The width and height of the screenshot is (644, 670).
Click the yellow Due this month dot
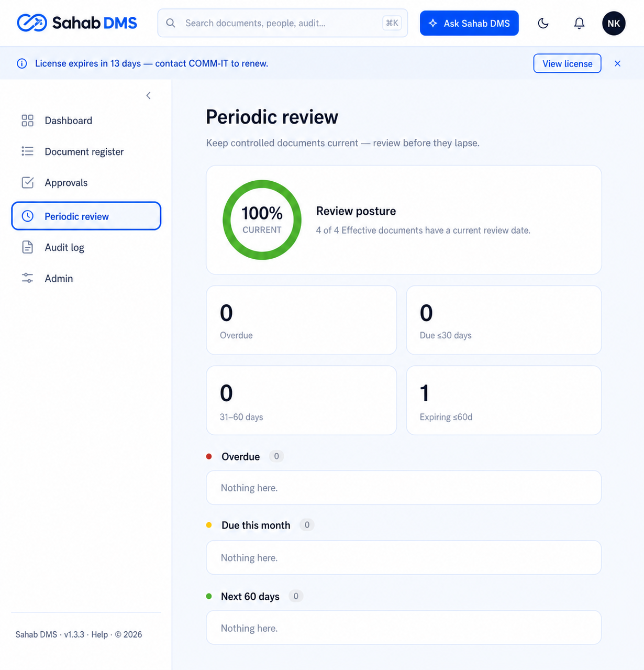click(209, 525)
